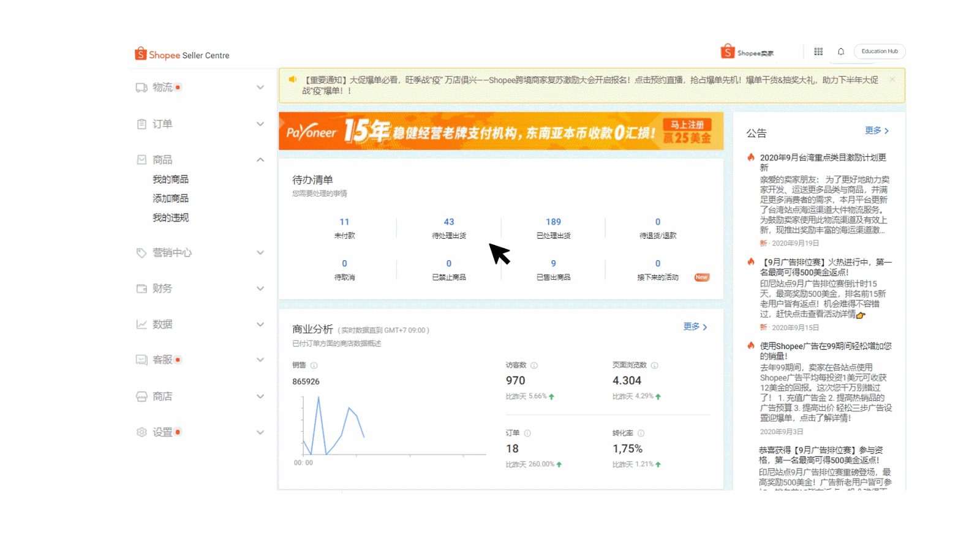The height and width of the screenshot is (551, 980).
Task: Collapse the 商品 section chevron
Action: pos(260,160)
